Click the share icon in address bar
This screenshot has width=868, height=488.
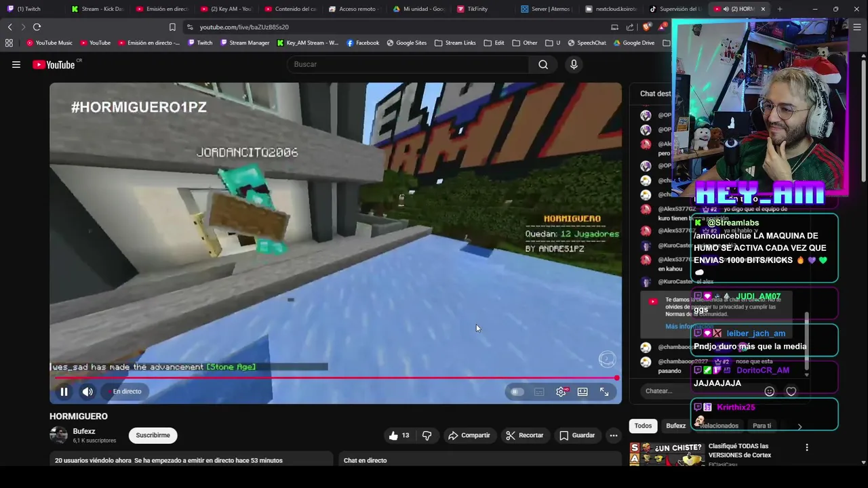[630, 27]
